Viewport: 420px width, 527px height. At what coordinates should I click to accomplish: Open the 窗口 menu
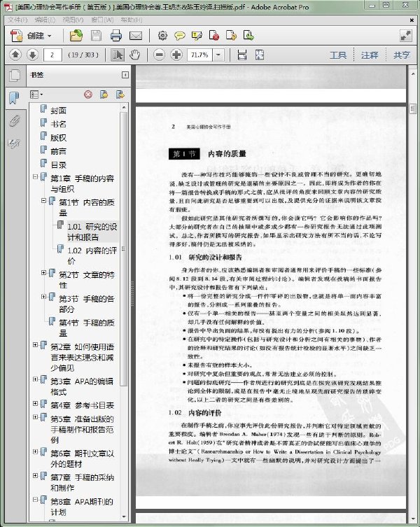[x=102, y=20]
